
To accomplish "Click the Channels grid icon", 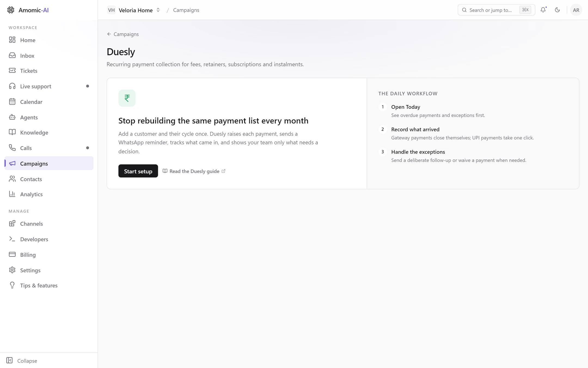I will click(x=12, y=224).
